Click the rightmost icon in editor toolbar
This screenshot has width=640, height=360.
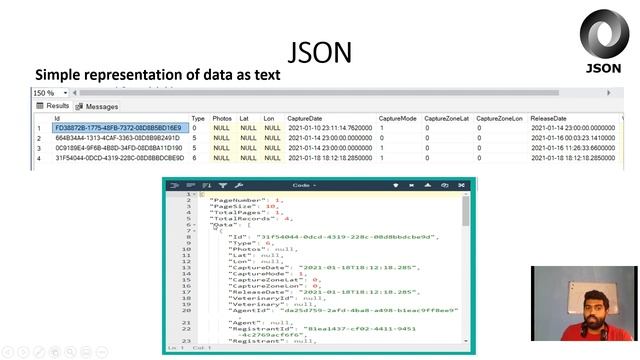coord(461,185)
